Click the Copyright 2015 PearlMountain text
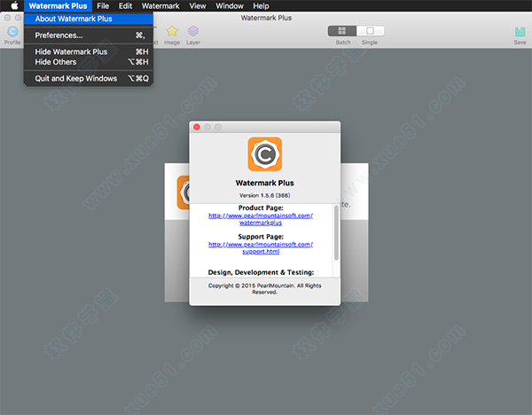The height and width of the screenshot is (415, 532). pyautogui.click(x=264, y=289)
